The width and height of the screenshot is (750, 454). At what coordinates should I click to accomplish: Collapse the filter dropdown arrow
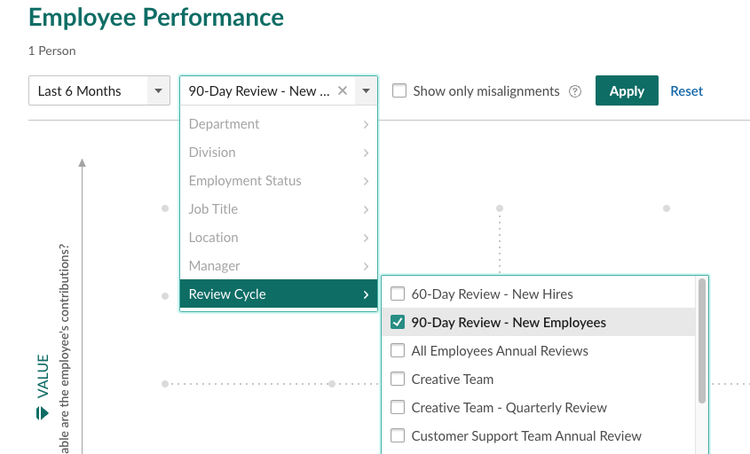click(x=366, y=90)
